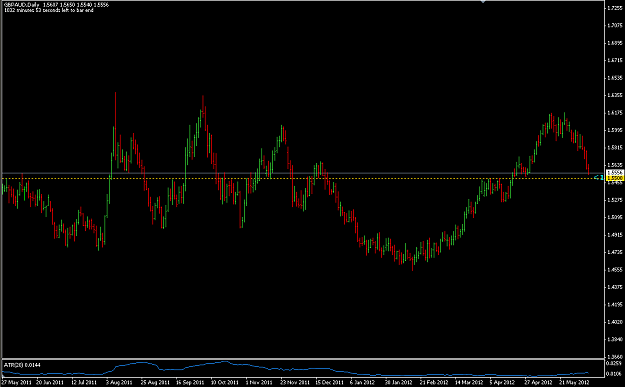Viewport: 625px width, 387px height.
Task: Click the 14 Mar 2012 date label
Action: coord(469,382)
